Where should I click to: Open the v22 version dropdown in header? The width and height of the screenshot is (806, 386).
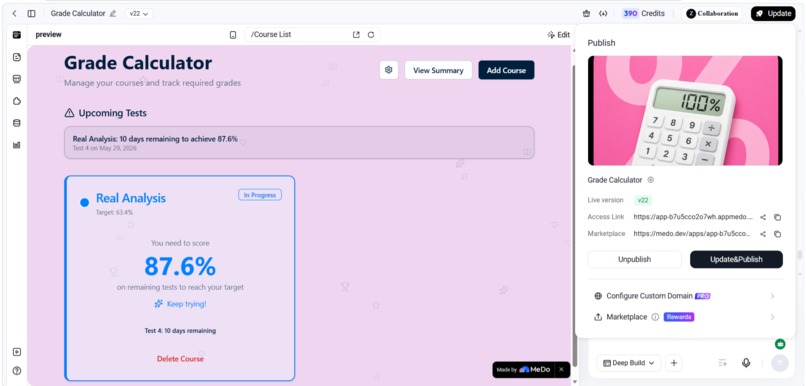pos(139,14)
